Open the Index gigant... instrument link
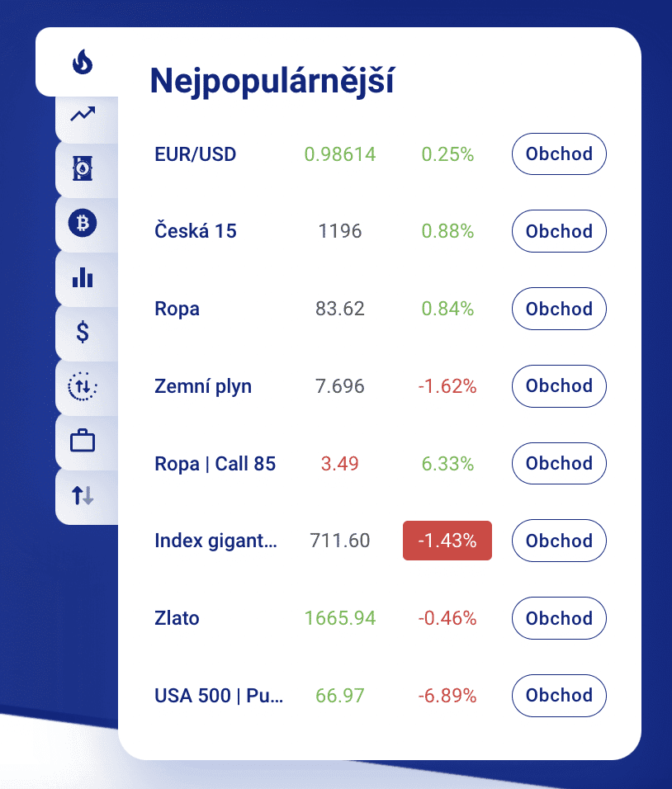 216,541
